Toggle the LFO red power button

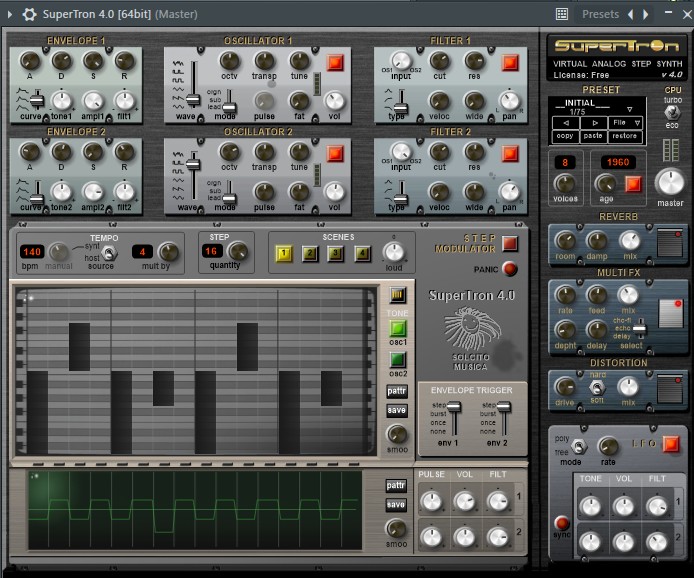click(x=671, y=444)
